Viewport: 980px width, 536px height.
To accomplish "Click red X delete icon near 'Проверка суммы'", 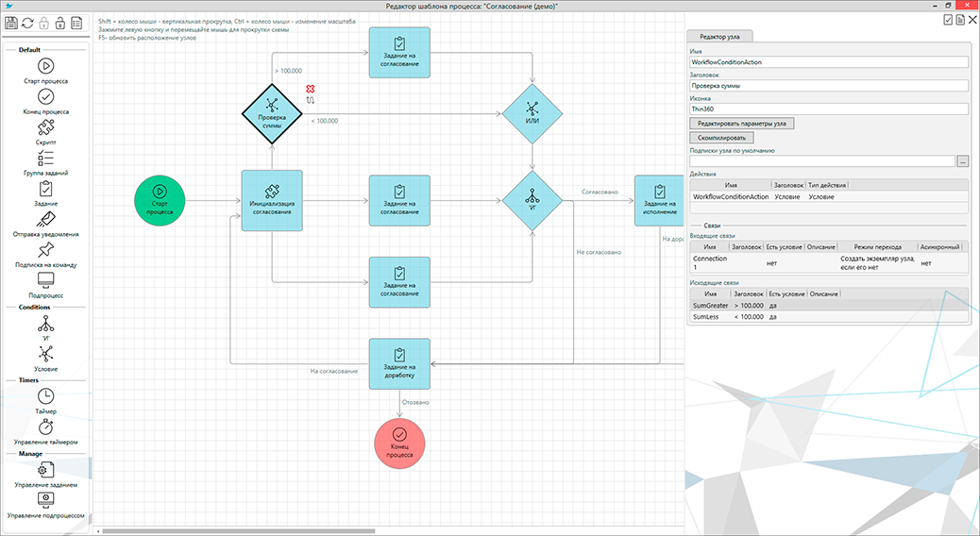I will click(x=310, y=90).
